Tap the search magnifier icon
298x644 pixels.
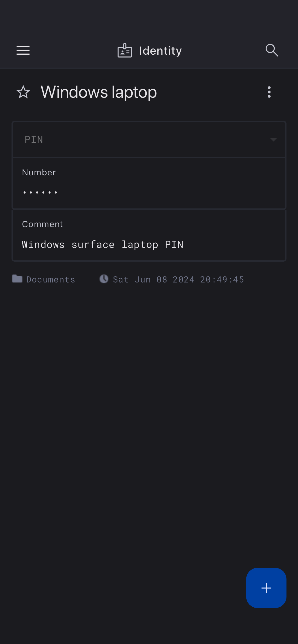tap(272, 51)
